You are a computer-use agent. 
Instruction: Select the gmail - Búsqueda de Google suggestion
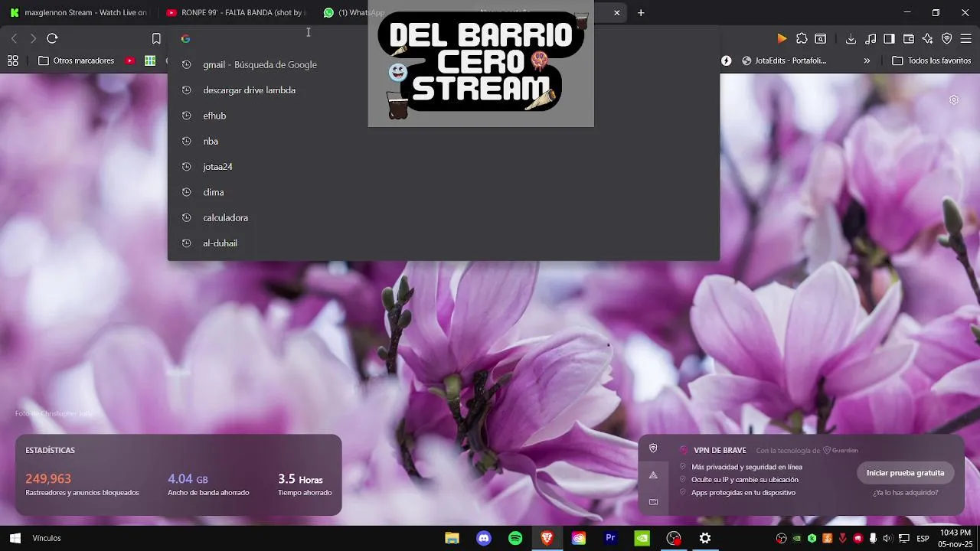pyautogui.click(x=443, y=65)
